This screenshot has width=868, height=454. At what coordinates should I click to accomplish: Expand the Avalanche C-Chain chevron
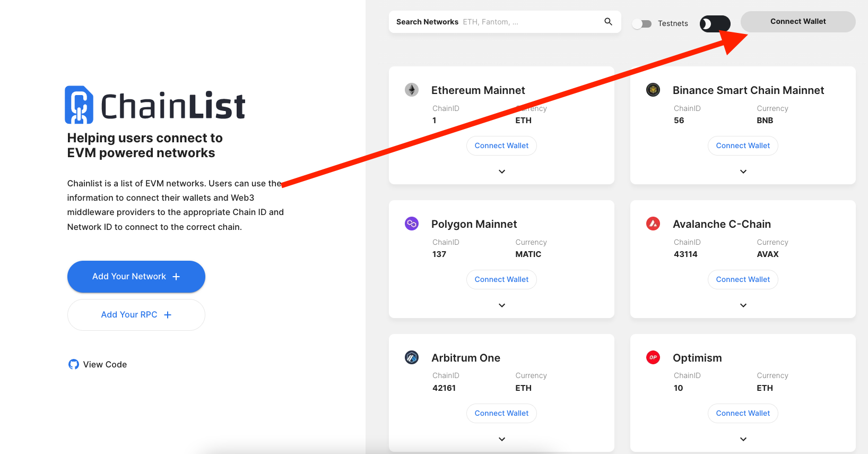(x=743, y=305)
